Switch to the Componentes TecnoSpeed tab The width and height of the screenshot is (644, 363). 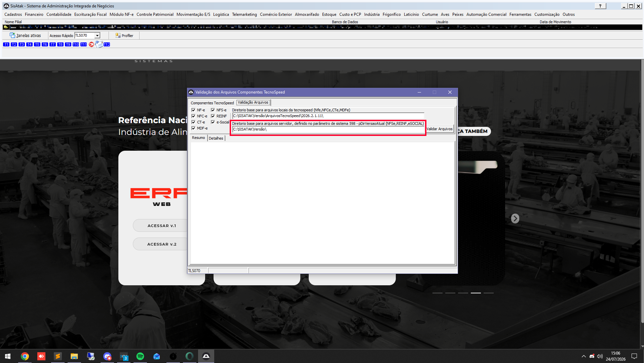212,103
